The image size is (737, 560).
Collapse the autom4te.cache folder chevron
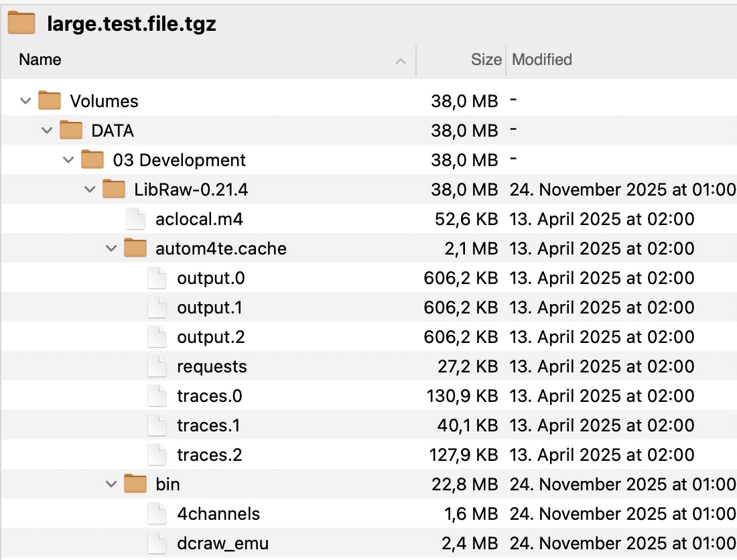click(x=111, y=248)
